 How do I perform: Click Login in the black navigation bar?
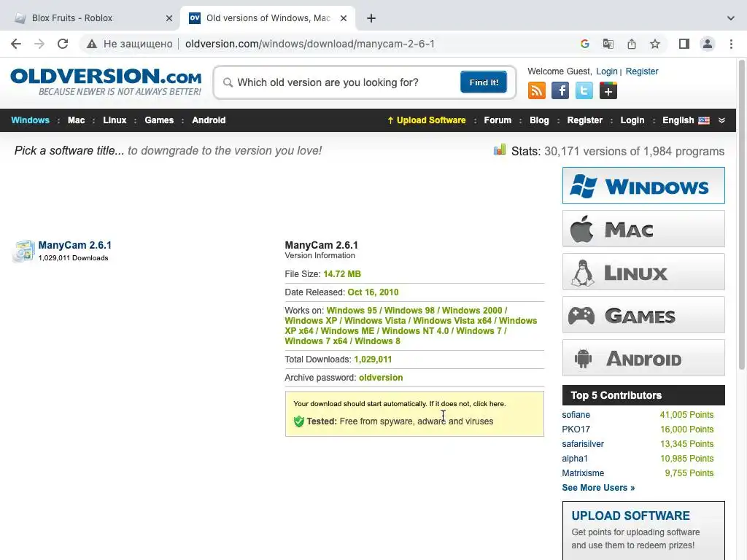coord(632,120)
